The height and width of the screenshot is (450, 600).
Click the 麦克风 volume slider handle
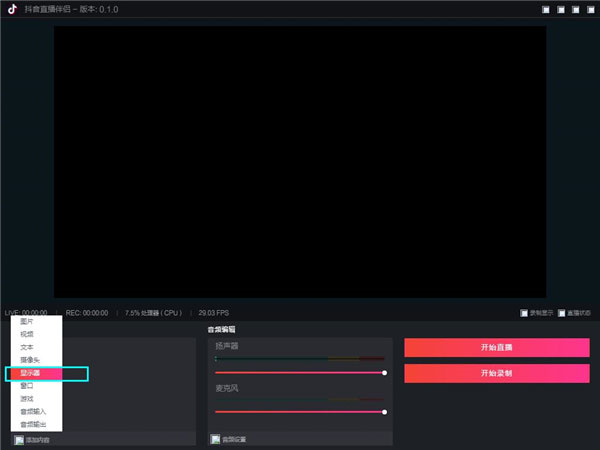(385, 411)
